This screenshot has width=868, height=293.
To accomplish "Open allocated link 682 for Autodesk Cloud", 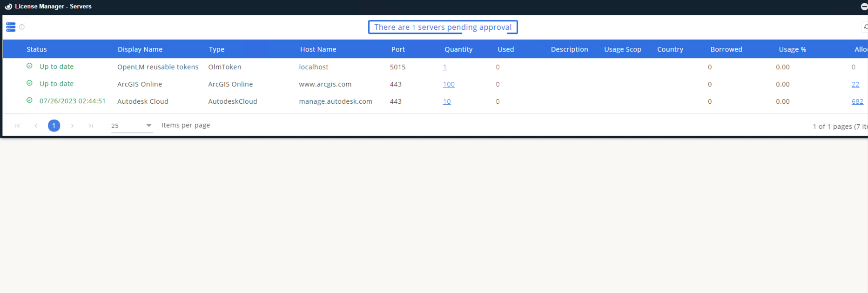I will click(x=857, y=101).
